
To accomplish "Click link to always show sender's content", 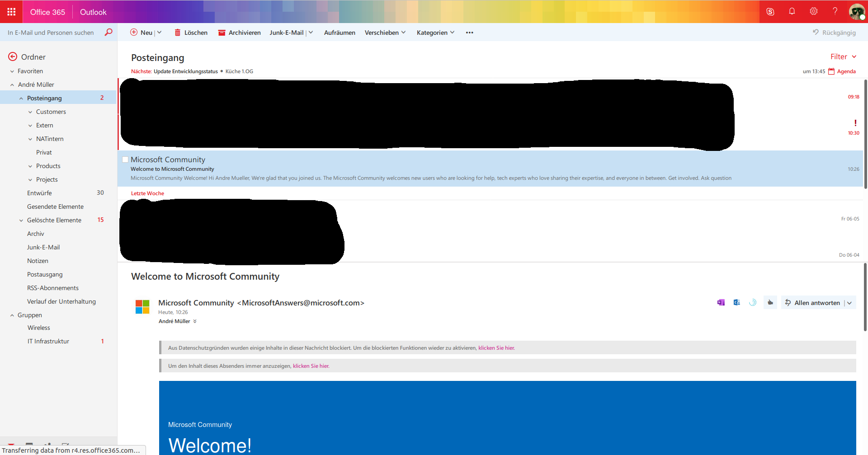I will (x=311, y=366).
